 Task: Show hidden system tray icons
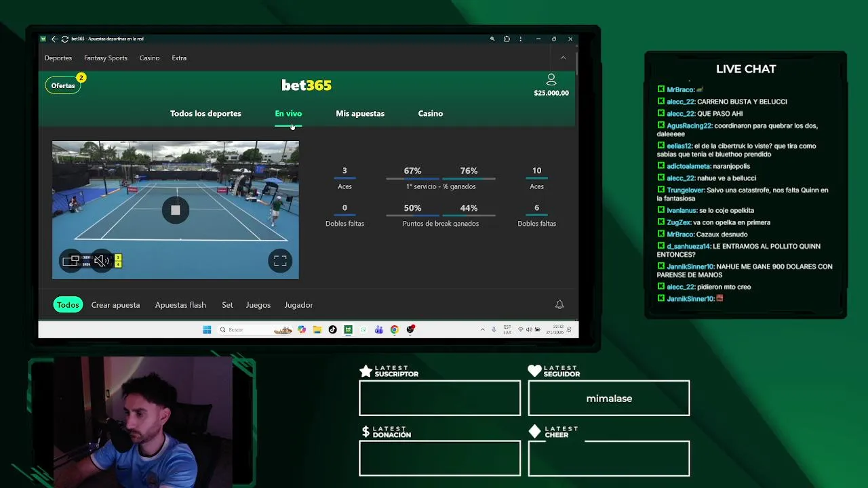pyautogui.click(x=483, y=329)
